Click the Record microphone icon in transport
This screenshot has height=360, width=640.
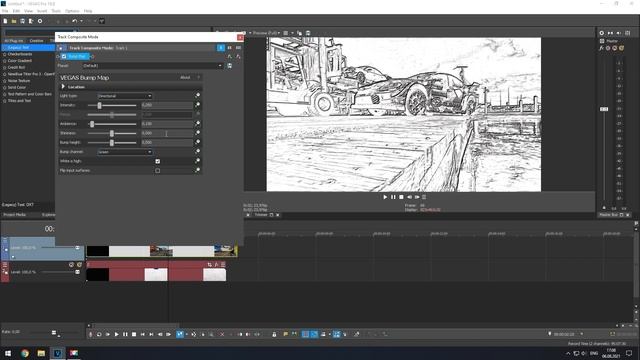tap(90, 334)
